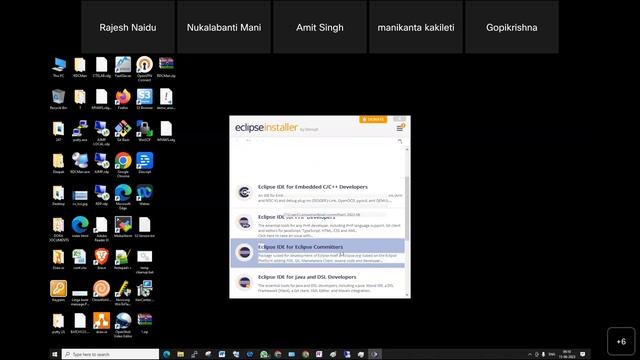Screen dimensions: 640x360
Task: Open the MobaXterm desktop shortcut
Action: 123,227
